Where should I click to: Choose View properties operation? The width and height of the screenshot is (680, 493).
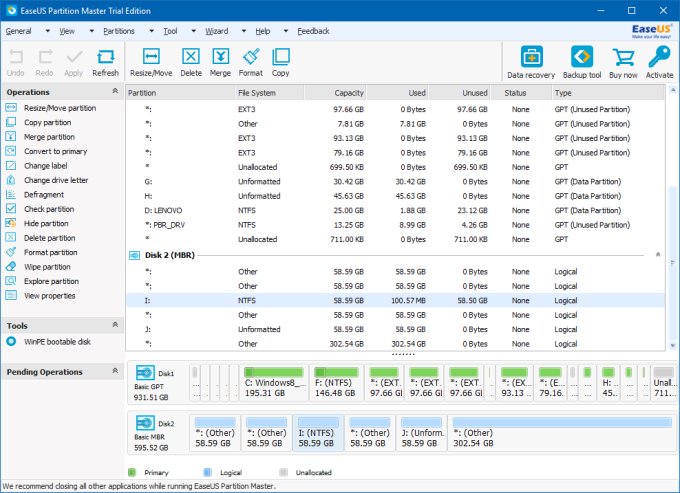click(x=41, y=296)
